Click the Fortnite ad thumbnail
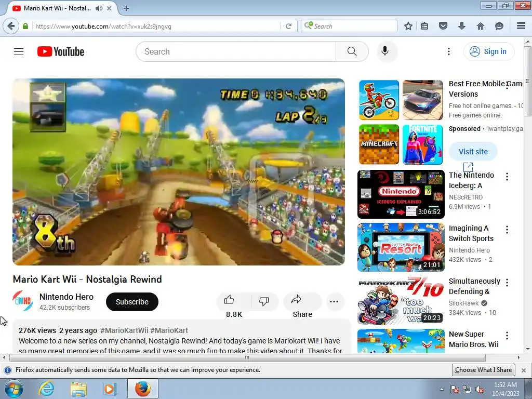This screenshot has width=532, height=399. [x=423, y=144]
